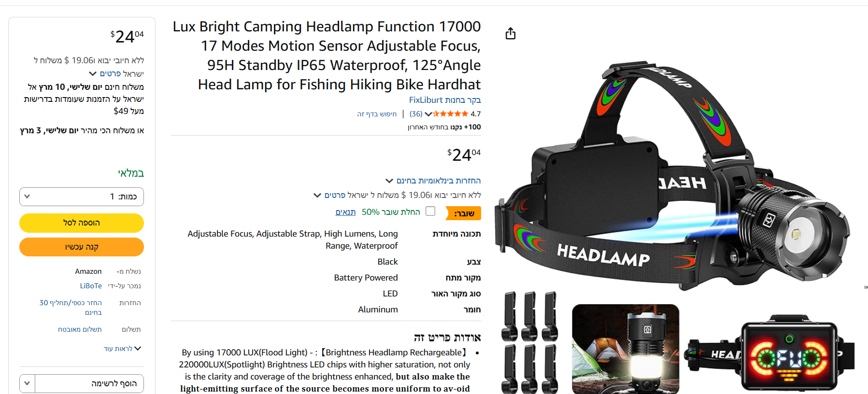Click the yellow add to cart button
This screenshot has width=868, height=394.
coord(82,223)
